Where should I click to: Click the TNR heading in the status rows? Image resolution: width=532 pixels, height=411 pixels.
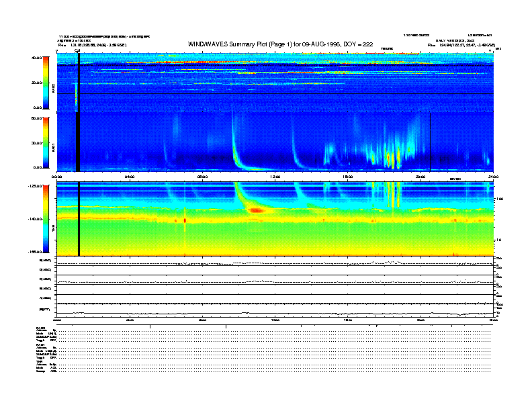tap(39, 361)
